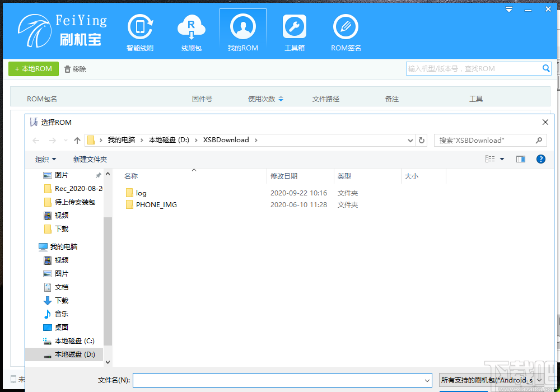Viewport: 560px width, 392px height.
Task: Click the ROM search input field
Action: (474, 68)
